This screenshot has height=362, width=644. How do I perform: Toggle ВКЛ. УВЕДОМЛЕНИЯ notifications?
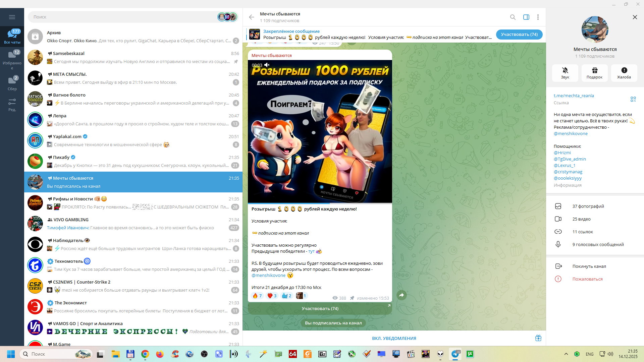point(394,338)
